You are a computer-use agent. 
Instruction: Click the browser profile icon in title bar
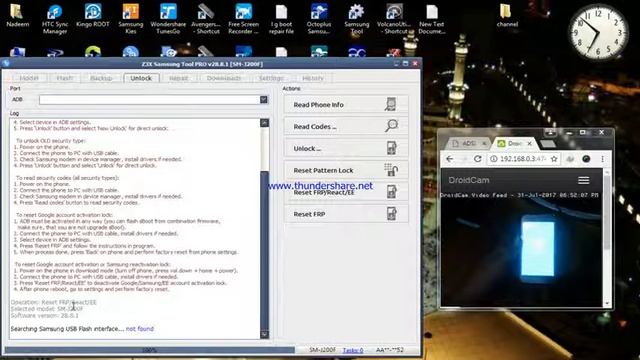[550, 132]
